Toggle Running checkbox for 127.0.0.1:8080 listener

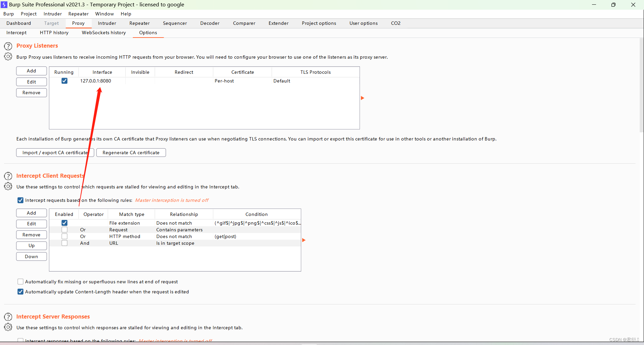coord(64,81)
